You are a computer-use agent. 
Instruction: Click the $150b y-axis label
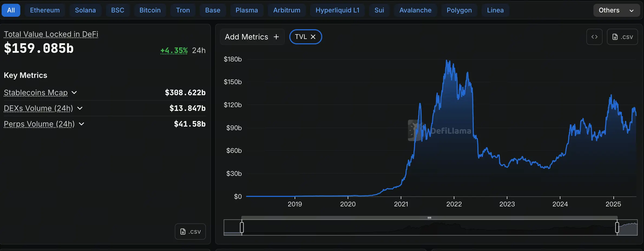coord(233,82)
